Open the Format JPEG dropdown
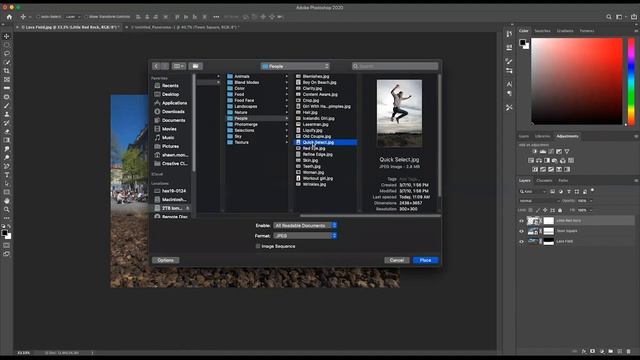The height and width of the screenshot is (360, 640). pyautogui.click(x=305, y=236)
